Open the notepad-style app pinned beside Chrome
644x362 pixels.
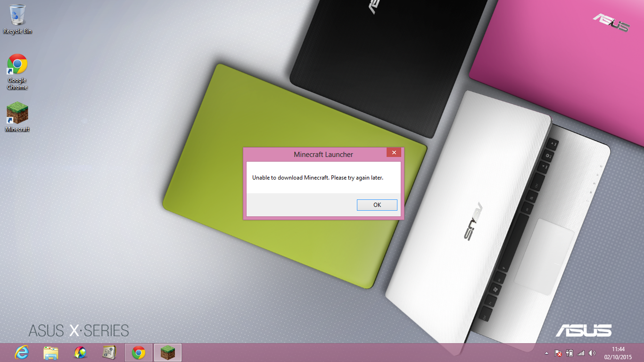click(x=109, y=353)
